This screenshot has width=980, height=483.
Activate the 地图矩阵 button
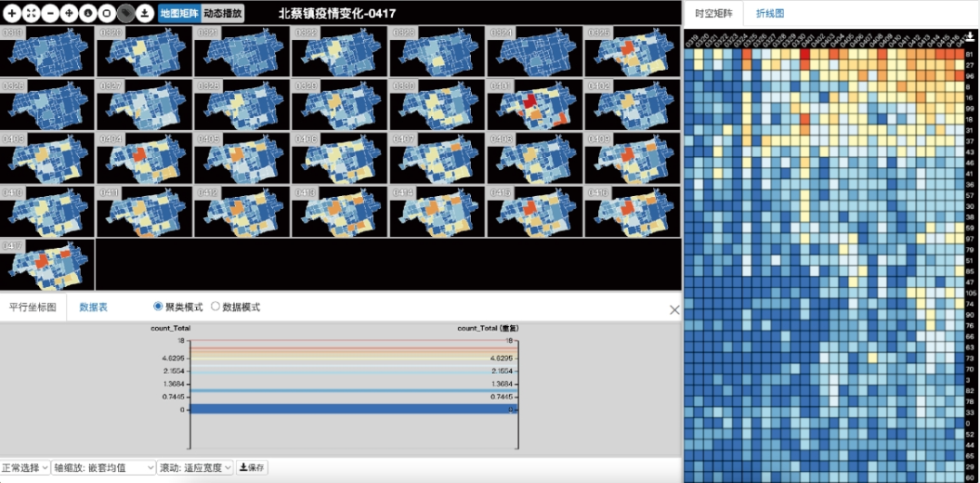[179, 14]
